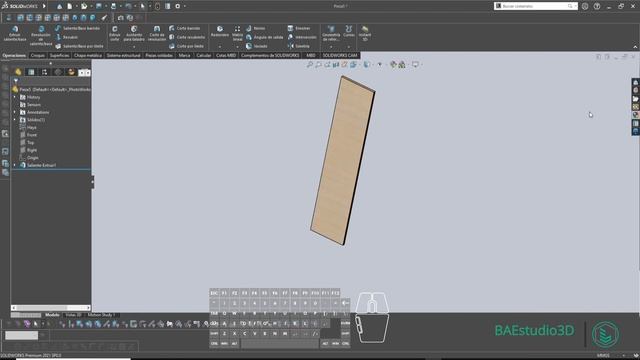Click the feature tree horizontal scrollbar
This screenshot has width=640, height=360.
[x=51, y=308]
